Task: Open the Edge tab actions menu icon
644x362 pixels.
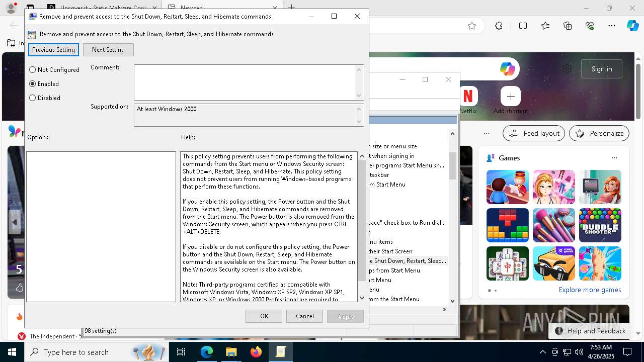Action: (x=30, y=8)
